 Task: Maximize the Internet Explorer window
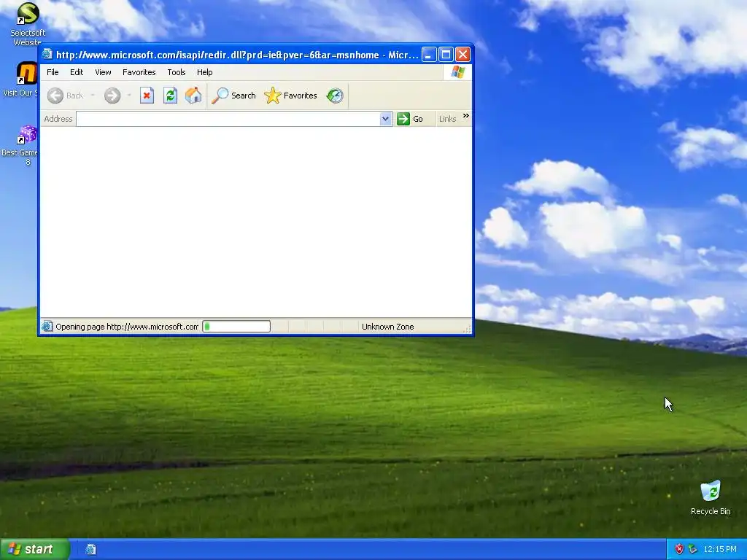(446, 55)
